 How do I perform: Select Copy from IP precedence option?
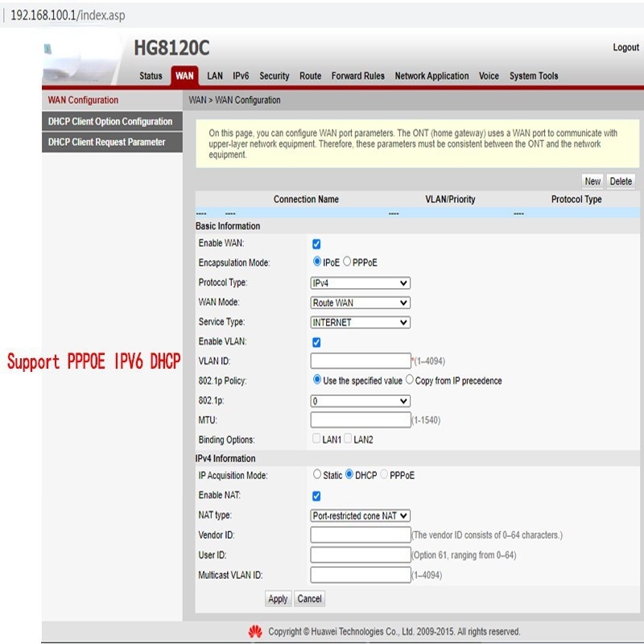pyautogui.click(x=410, y=380)
